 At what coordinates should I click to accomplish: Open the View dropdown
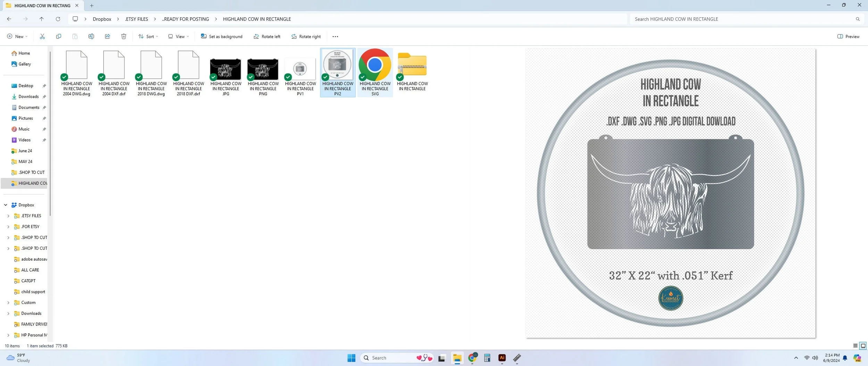(178, 36)
